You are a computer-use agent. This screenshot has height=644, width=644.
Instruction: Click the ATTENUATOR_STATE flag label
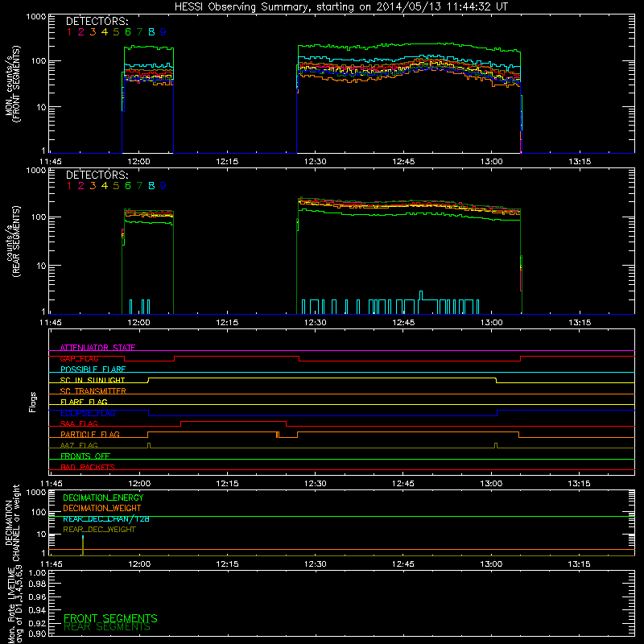coord(97,348)
